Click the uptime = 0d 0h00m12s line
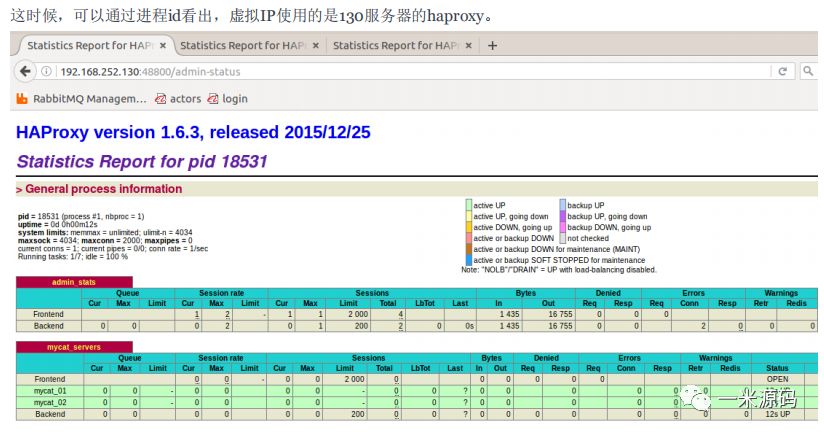Viewport: 824px width, 435px height. (57, 224)
